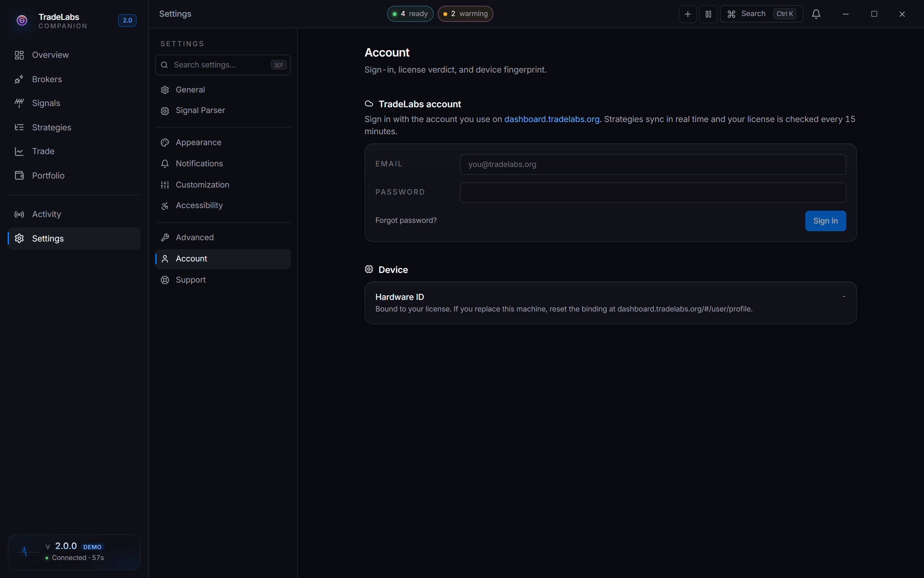This screenshot has height=578, width=924.
Task: Select Portfolio in the sidebar
Action: pos(74,175)
